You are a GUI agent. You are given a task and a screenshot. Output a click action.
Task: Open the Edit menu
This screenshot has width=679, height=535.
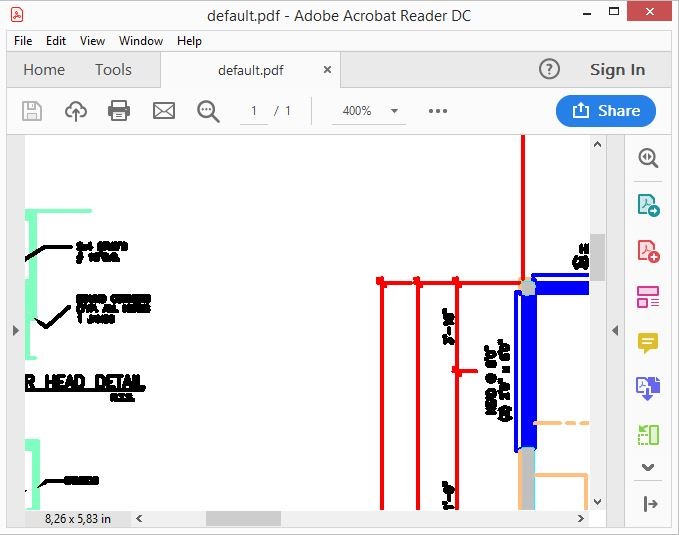tap(56, 41)
